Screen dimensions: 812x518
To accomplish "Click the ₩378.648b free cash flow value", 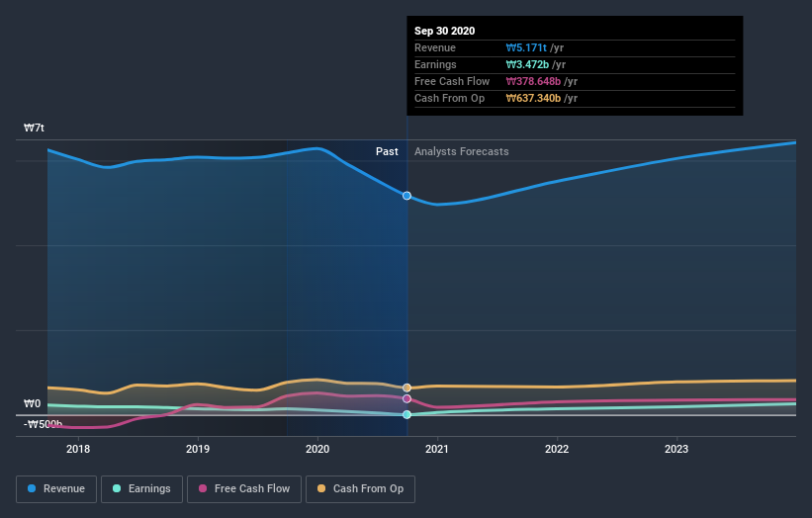I will 533,81.
